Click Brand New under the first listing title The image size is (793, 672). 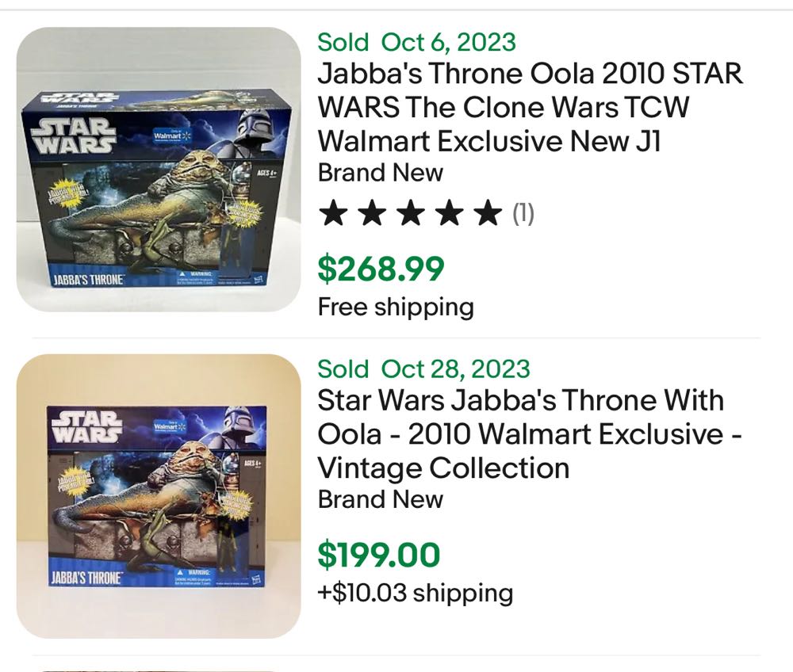point(378,173)
